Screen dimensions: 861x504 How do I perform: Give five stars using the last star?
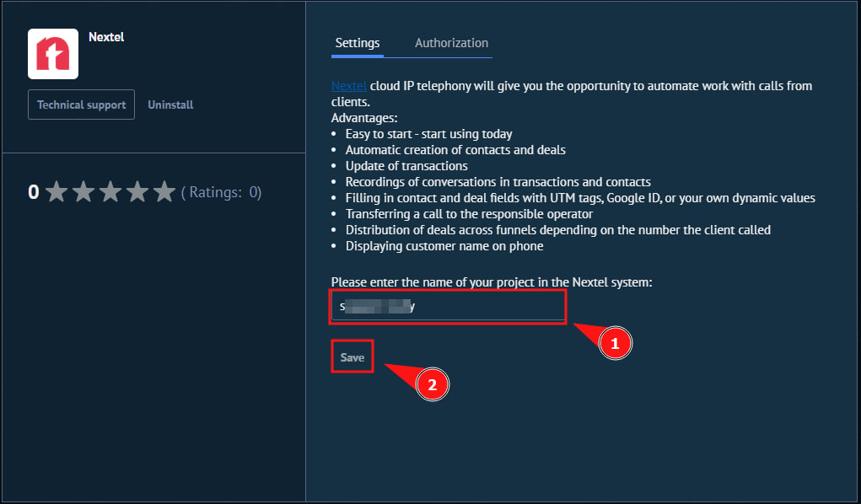pos(164,192)
